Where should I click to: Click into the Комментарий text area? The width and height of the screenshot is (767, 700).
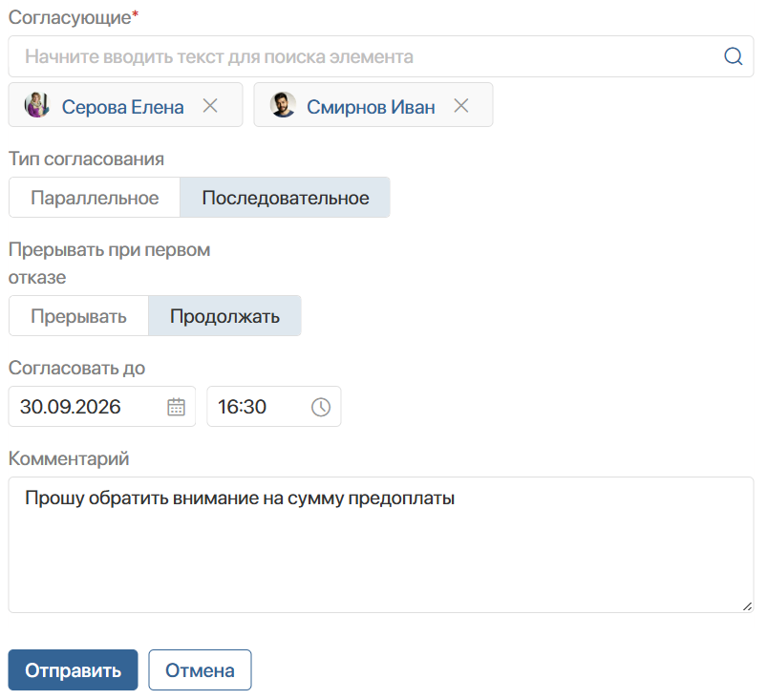380,545
